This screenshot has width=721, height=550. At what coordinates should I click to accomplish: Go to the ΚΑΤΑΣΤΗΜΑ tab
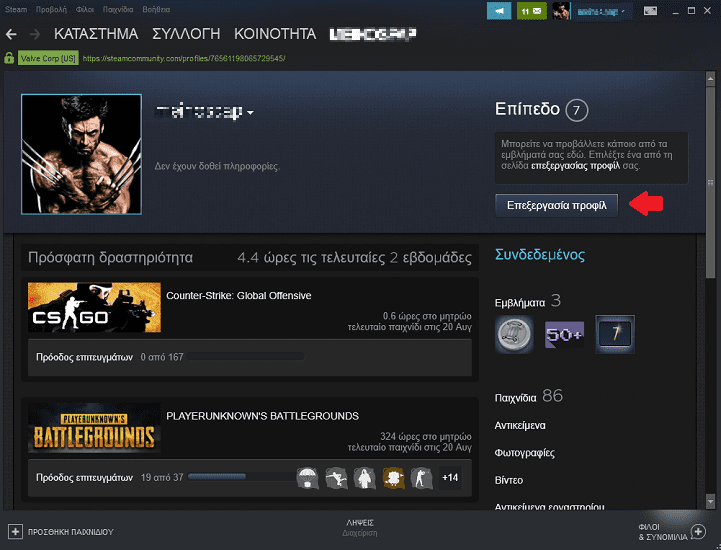click(x=96, y=34)
